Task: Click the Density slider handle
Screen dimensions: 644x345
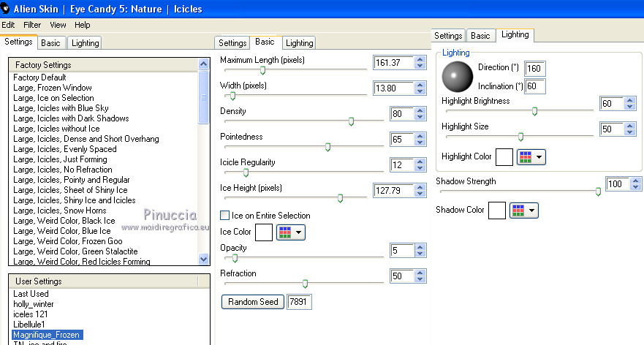Action: tap(351, 121)
